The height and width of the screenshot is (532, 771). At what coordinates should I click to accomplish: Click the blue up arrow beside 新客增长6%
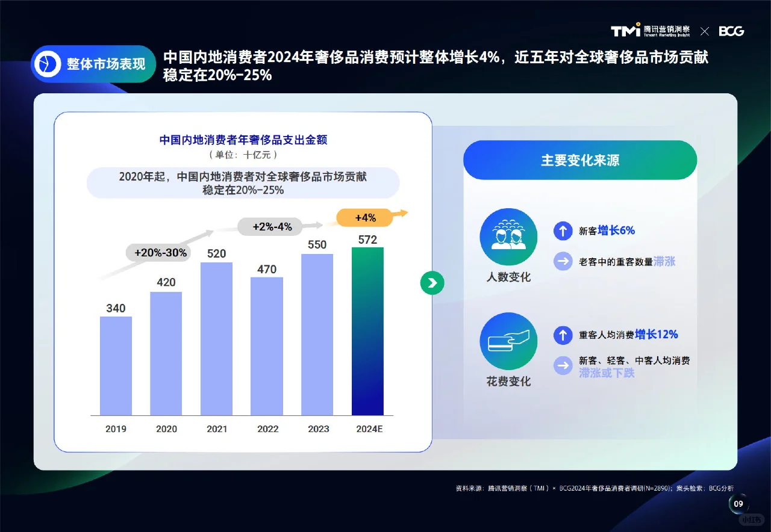(563, 231)
